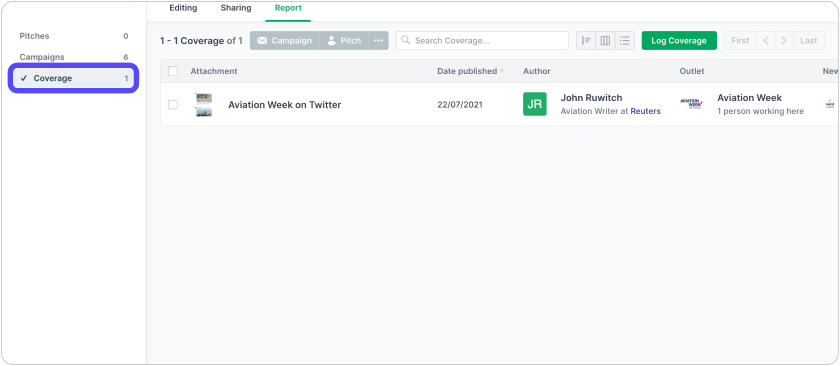Focus the Search Coverage field

click(482, 41)
